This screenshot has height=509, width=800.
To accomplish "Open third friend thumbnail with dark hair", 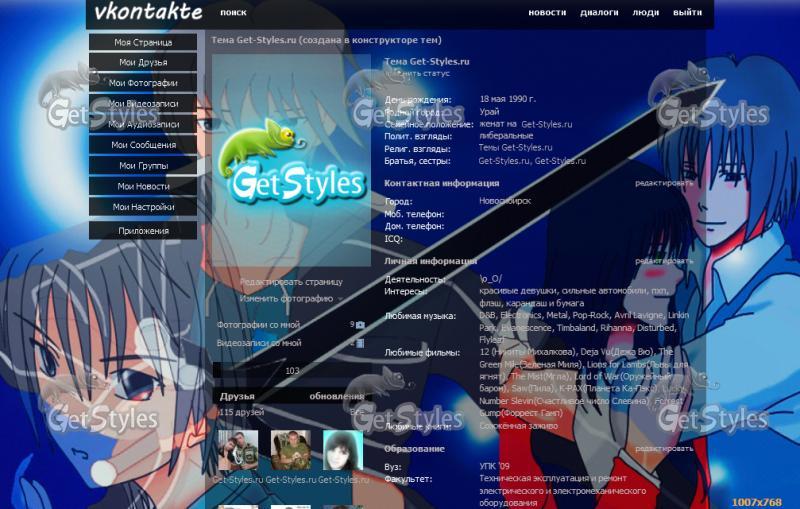I will 343,450.
